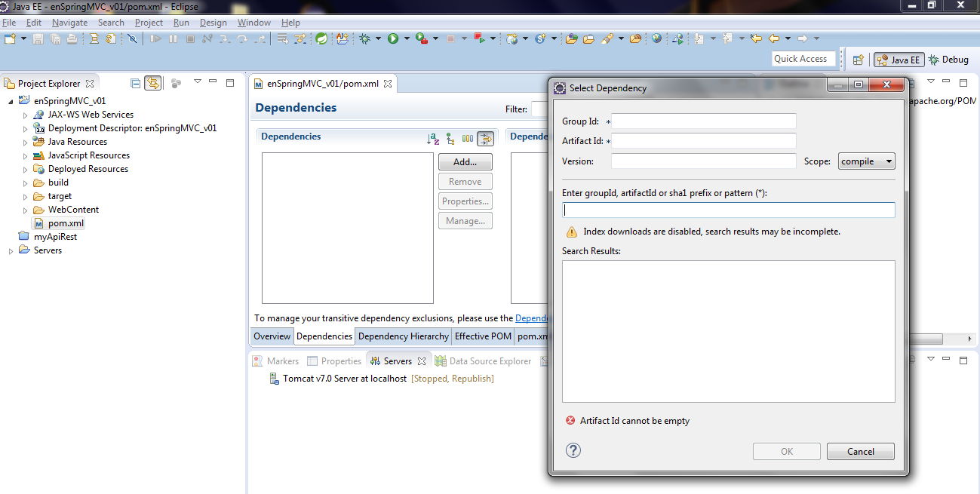The height and width of the screenshot is (494, 980).
Task: Click the help question mark in dialog
Action: tap(573, 450)
